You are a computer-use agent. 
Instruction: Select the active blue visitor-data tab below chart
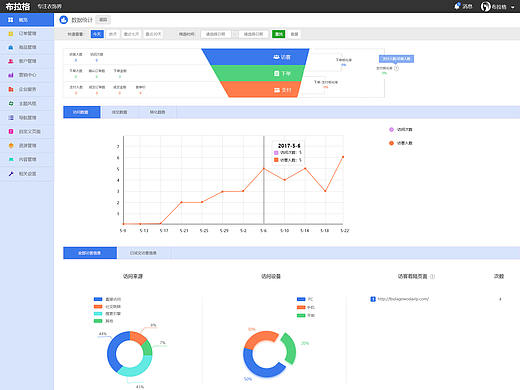pyautogui.click(x=90, y=253)
